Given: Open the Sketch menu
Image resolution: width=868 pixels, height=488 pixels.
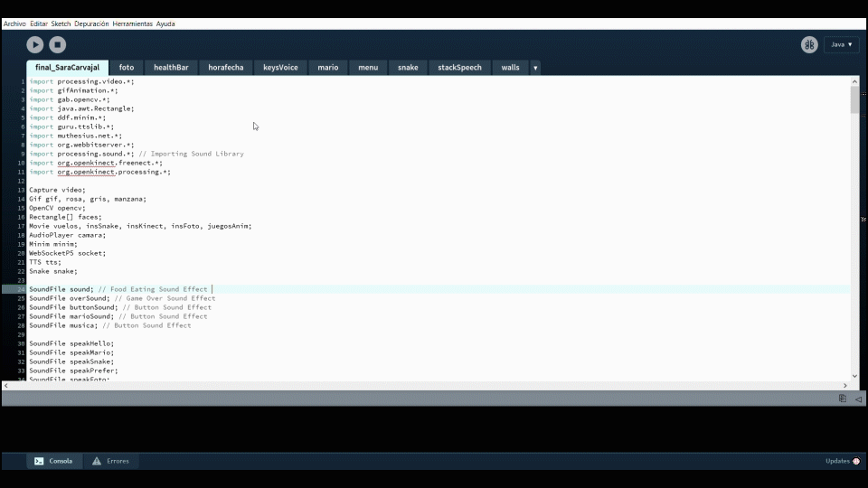Looking at the screenshot, I should tap(61, 23).
